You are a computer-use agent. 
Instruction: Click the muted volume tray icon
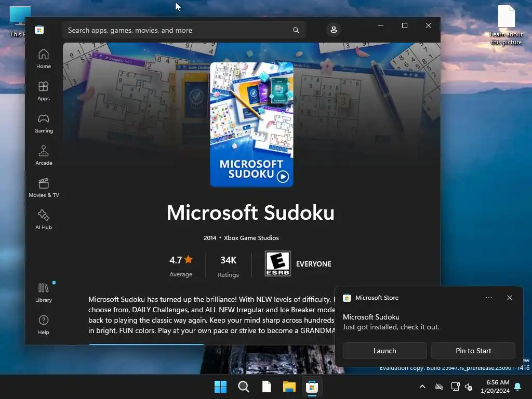coord(469,387)
